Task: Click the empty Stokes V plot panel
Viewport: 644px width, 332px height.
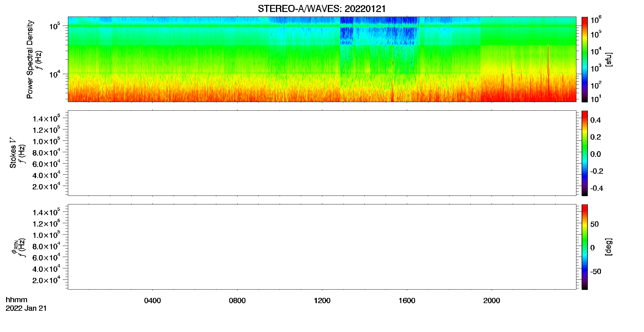Action: point(322,153)
